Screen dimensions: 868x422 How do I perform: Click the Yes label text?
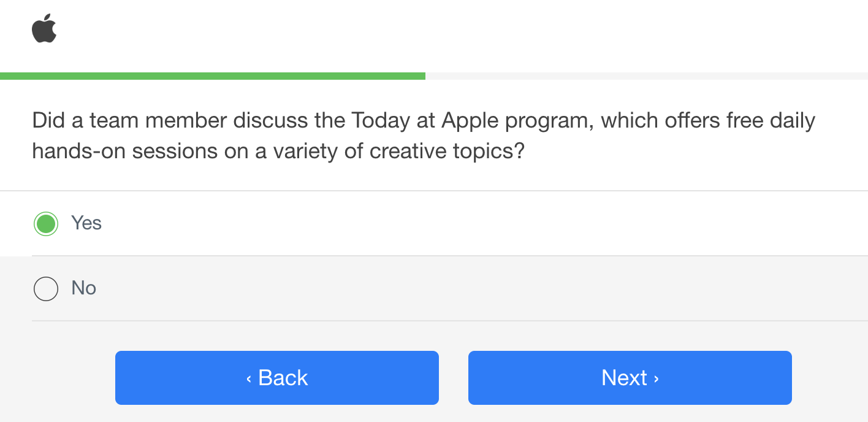pyautogui.click(x=86, y=223)
